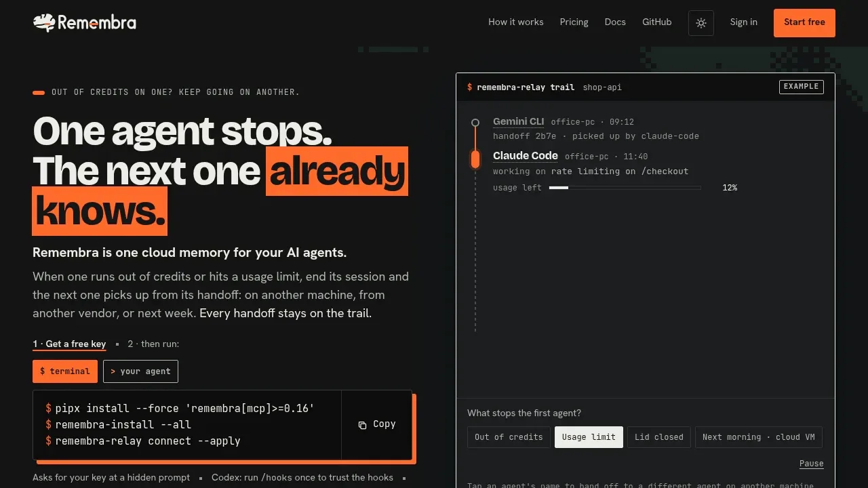
Task: Click '2 · then run:' step text
Action: (153, 344)
